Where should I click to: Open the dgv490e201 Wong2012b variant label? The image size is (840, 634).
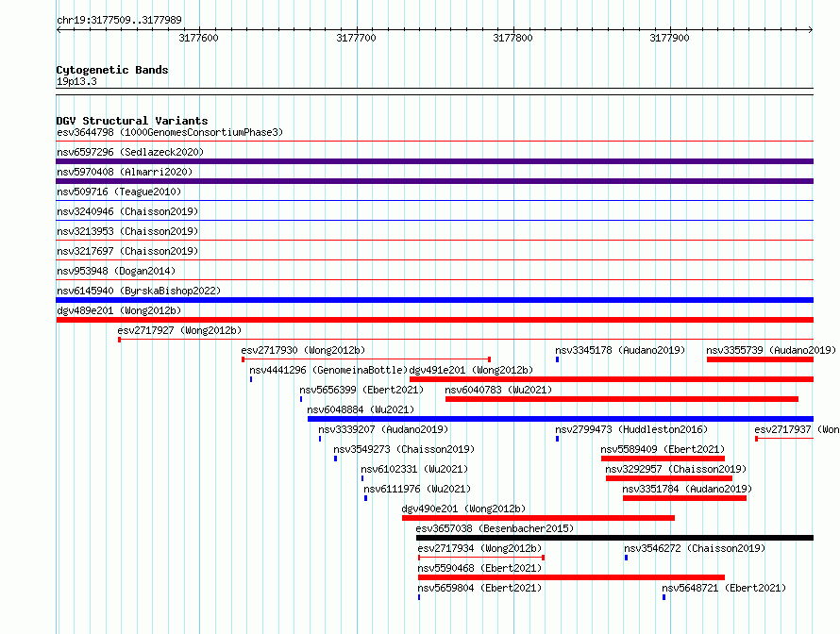pos(463,509)
